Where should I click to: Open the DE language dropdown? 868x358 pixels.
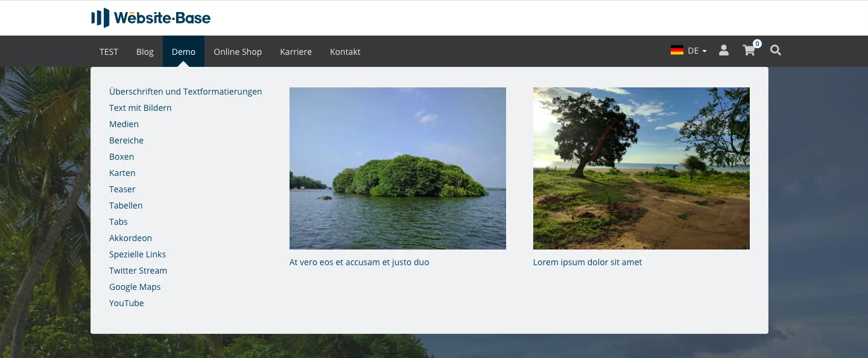coord(692,51)
